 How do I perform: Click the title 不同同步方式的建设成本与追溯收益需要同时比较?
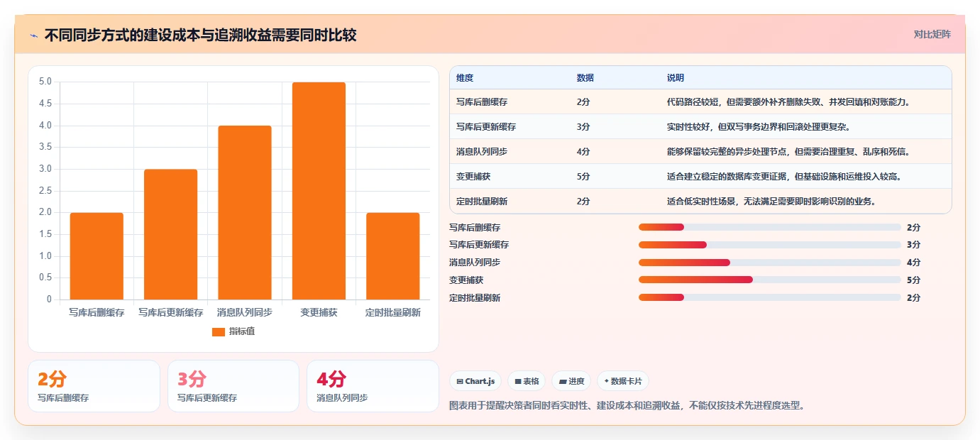pos(201,35)
